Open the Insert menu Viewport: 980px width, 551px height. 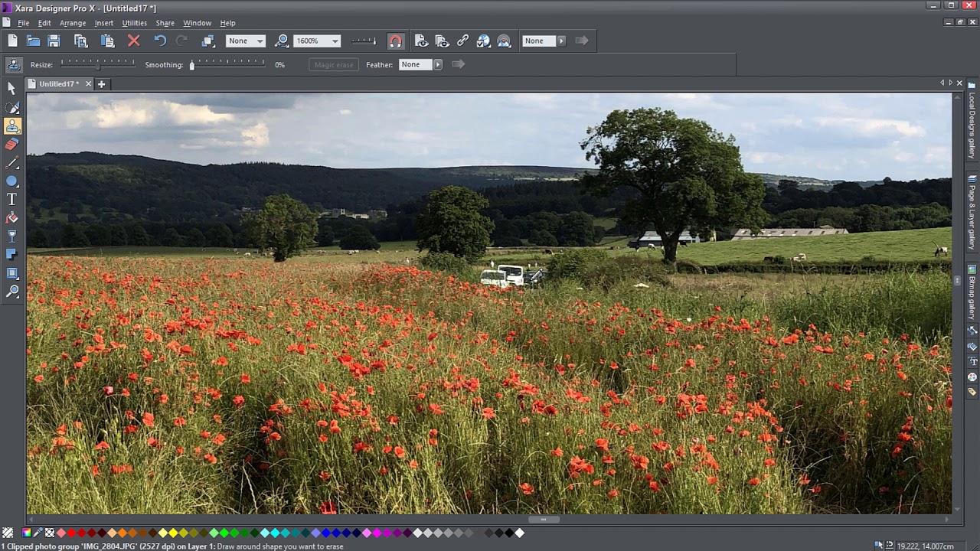[x=104, y=23]
